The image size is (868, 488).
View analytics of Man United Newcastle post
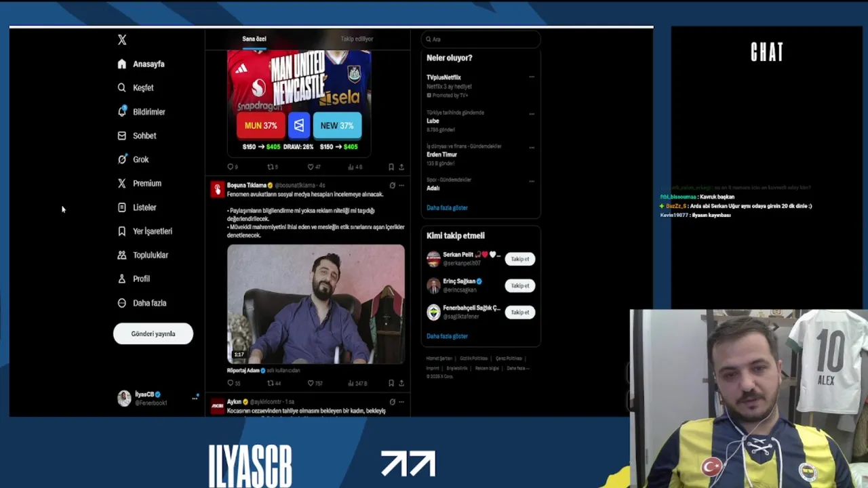pyautogui.click(x=355, y=167)
